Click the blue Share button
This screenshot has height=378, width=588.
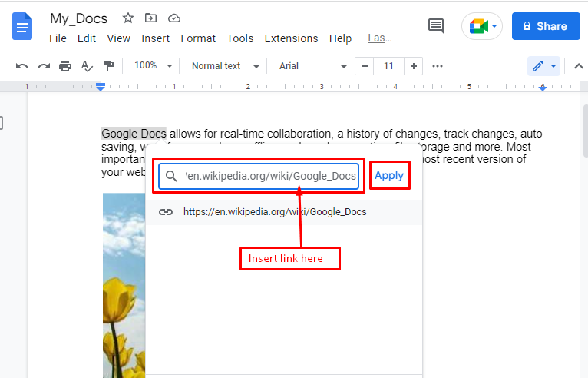pos(544,26)
